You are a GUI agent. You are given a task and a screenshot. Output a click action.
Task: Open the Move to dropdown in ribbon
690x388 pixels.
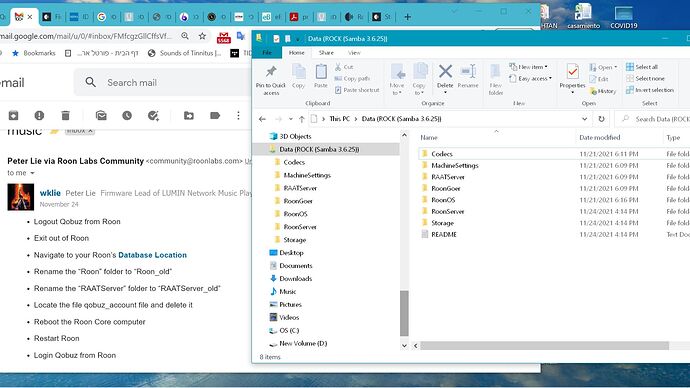pyautogui.click(x=397, y=80)
